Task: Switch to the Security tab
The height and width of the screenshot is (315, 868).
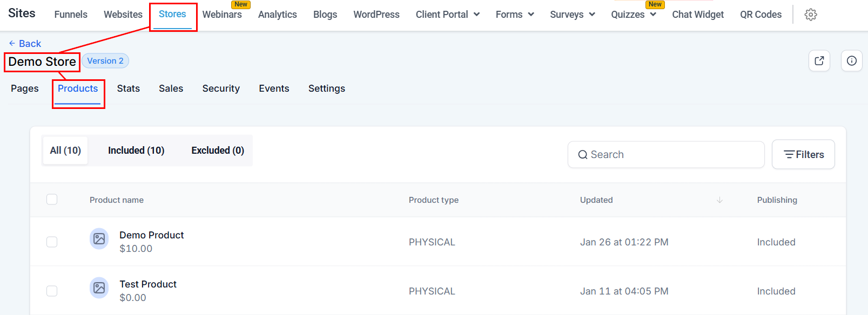Action: pyautogui.click(x=221, y=88)
